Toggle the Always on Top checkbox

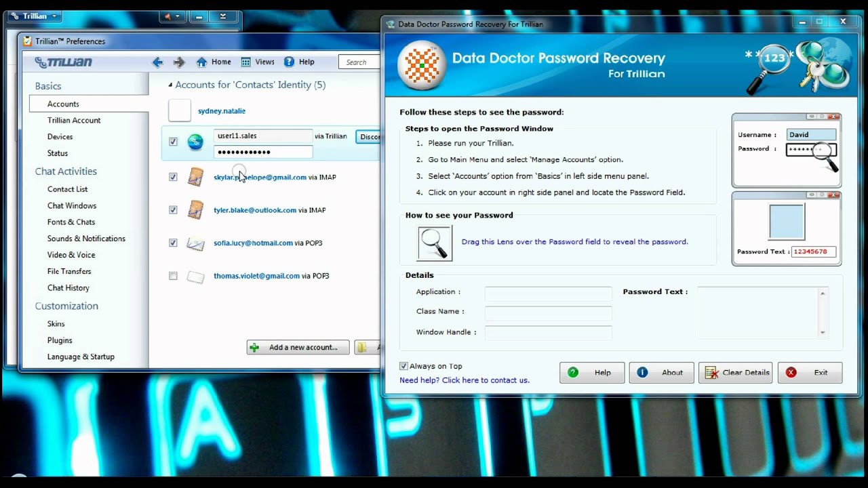point(404,366)
